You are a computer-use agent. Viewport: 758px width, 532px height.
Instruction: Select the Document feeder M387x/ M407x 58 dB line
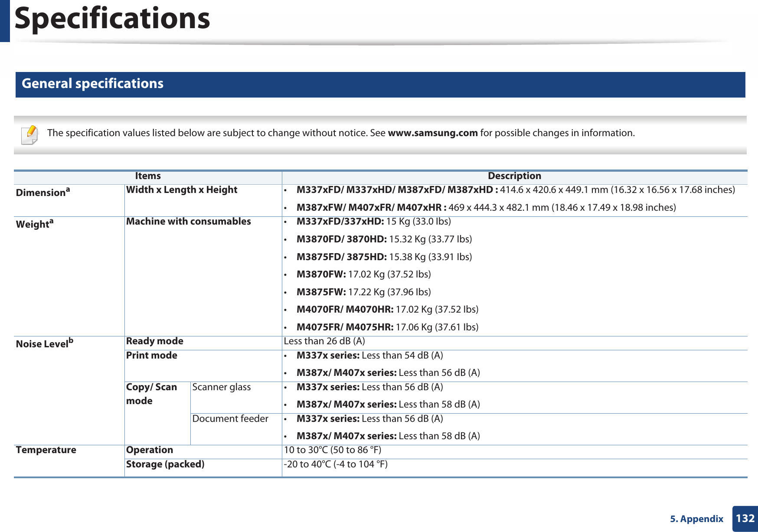point(388,436)
